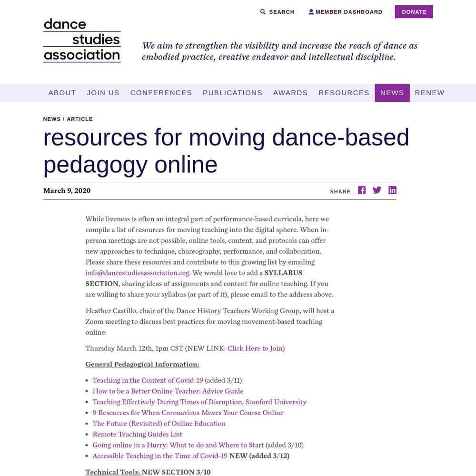The image size is (476, 476).
Task: Open Remote Teaching Guides List link
Action: click(x=138, y=435)
